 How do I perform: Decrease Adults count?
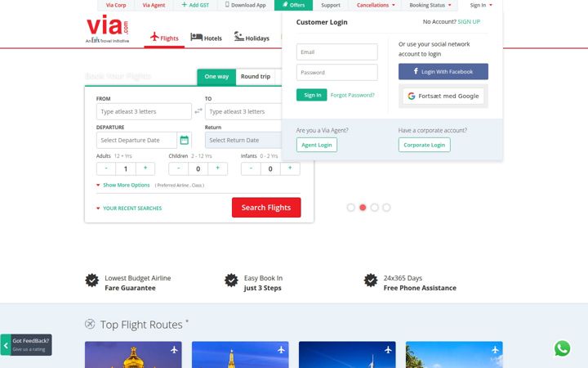[x=106, y=168]
